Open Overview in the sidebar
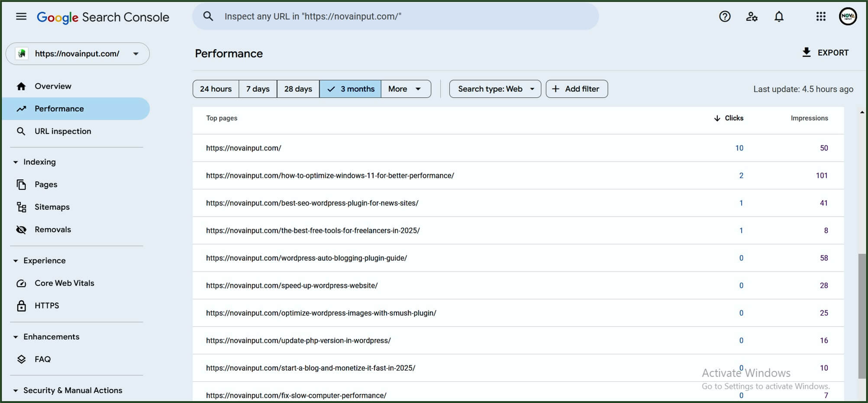This screenshot has height=403, width=868. tap(76, 86)
